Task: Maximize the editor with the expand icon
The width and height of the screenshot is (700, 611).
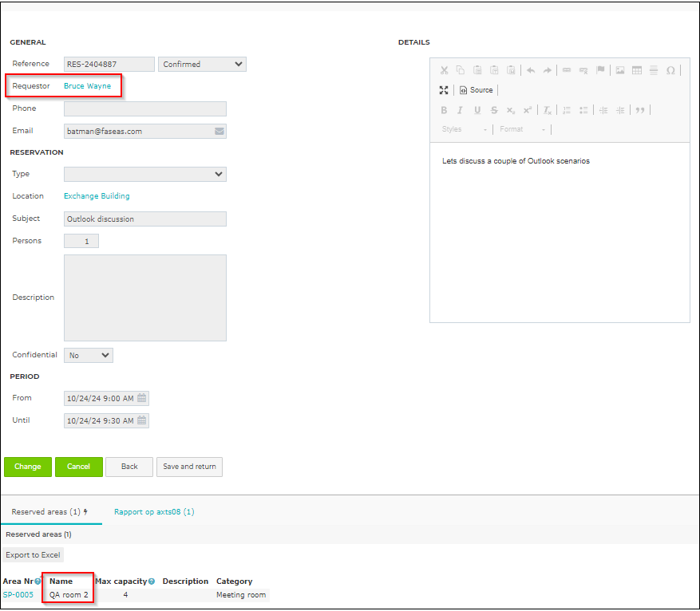Action: pyautogui.click(x=444, y=90)
